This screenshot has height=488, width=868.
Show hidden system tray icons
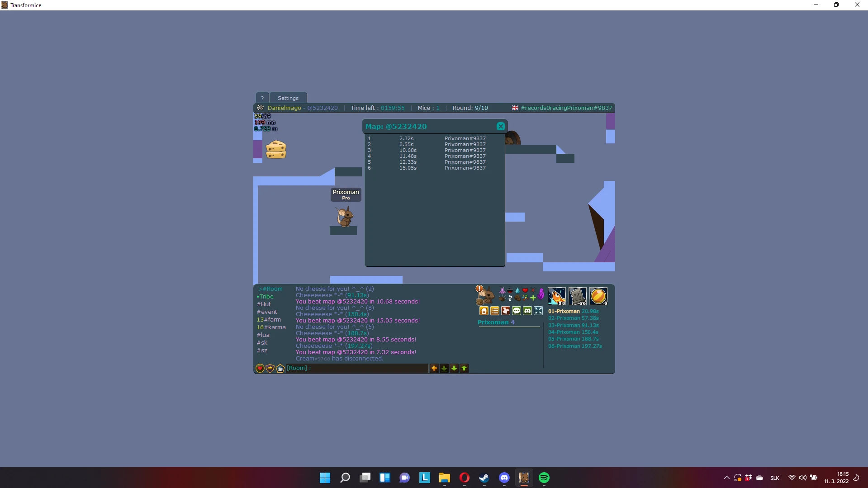(x=726, y=478)
